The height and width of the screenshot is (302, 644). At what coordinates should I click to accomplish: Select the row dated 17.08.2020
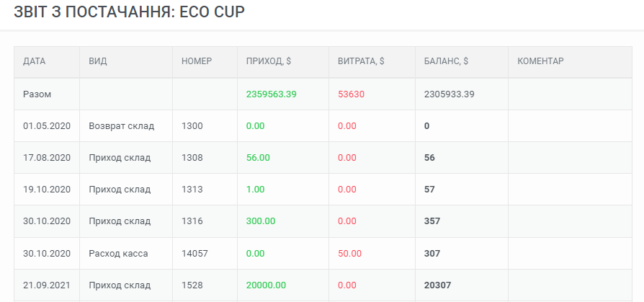point(323,157)
